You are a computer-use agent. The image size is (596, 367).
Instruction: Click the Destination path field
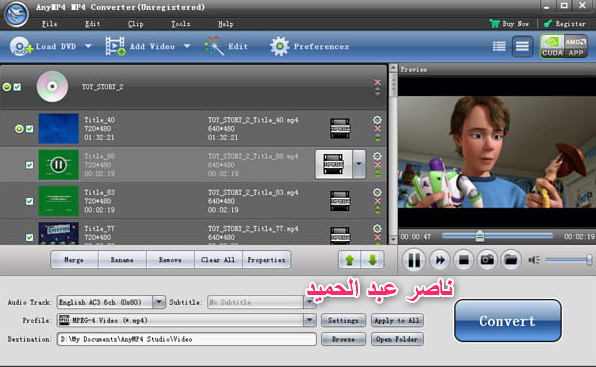pyautogui.click(x=187, y=339)
